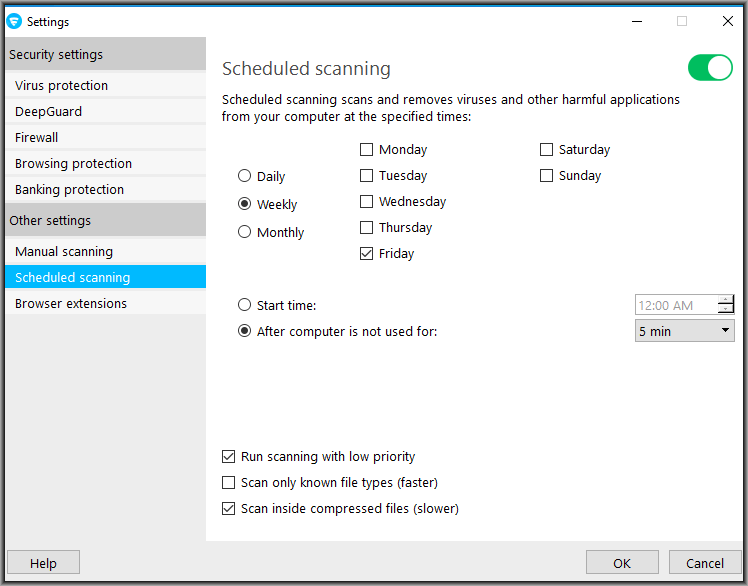Select the Weekly radio button
Viewport: 748px width, 586px height.
click(244, 204)
